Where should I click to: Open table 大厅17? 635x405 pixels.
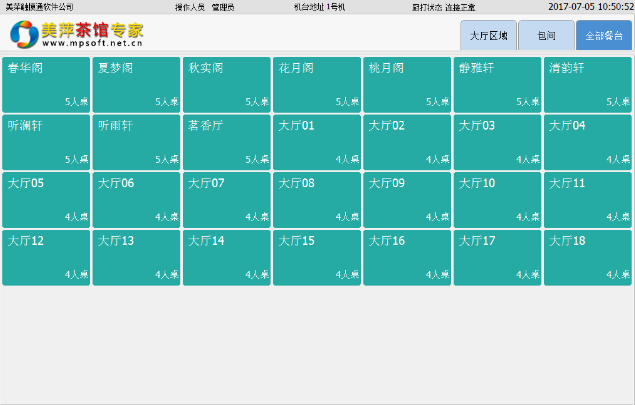point(497,258)
